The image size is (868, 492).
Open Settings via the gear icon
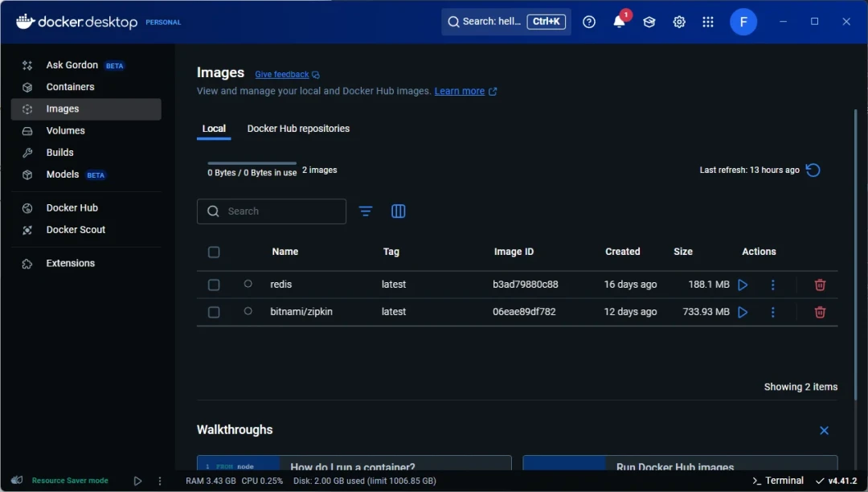(678, 22)
